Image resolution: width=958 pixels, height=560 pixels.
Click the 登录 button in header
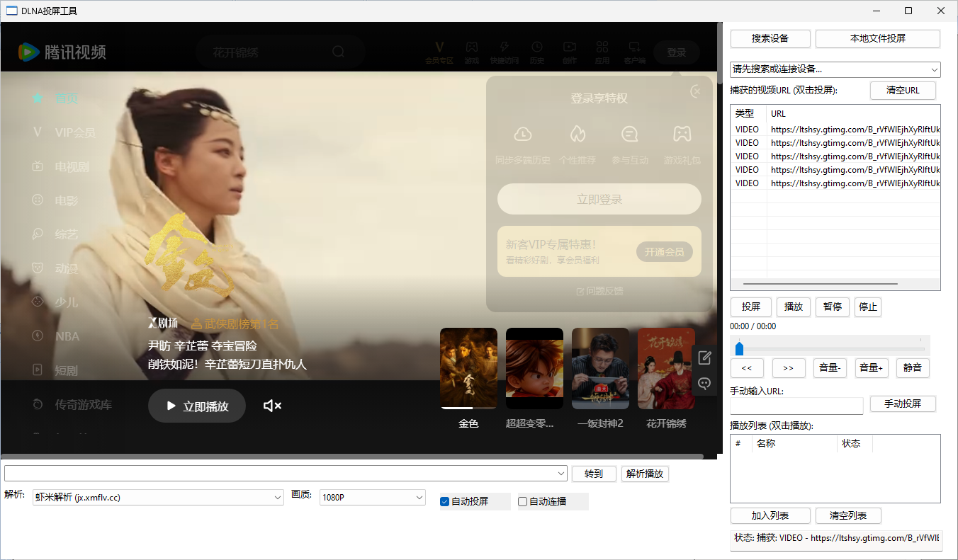click(677, 52)
